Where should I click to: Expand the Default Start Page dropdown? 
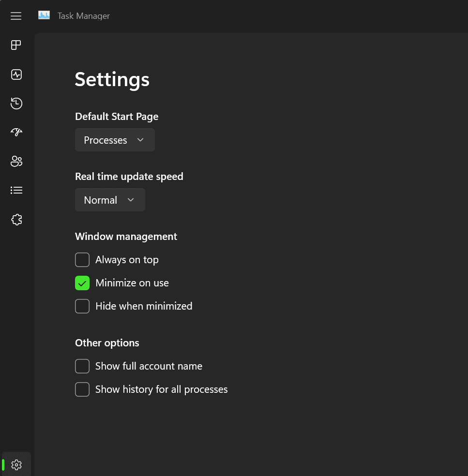(115, 140)
